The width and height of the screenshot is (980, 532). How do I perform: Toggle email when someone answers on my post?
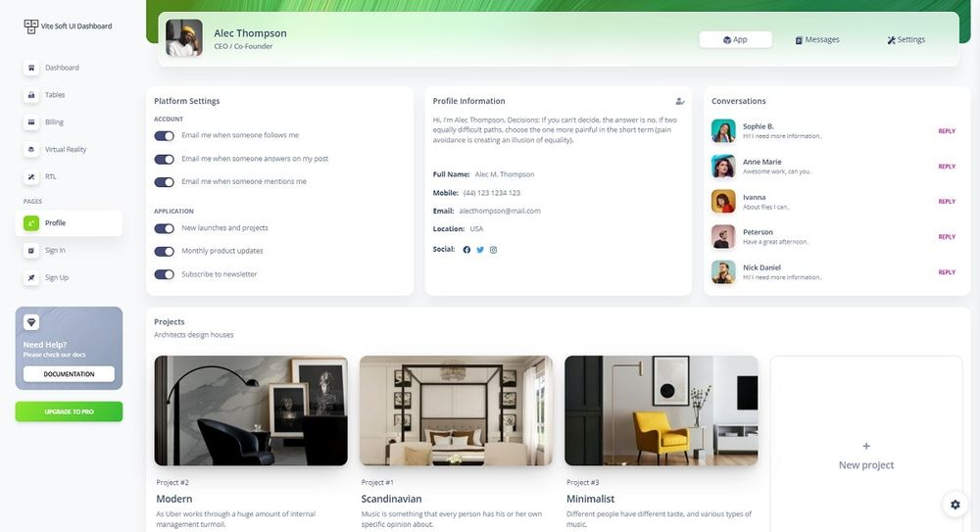coord(165,159)
